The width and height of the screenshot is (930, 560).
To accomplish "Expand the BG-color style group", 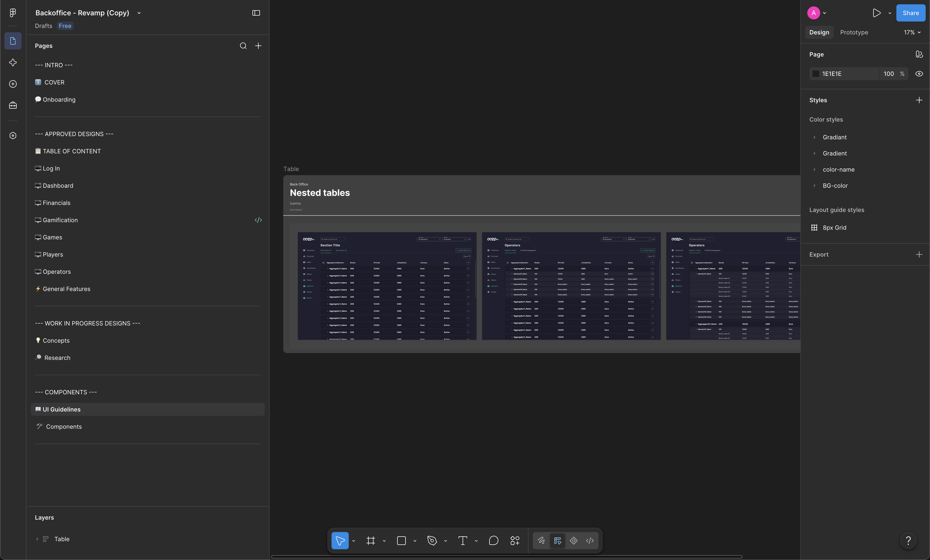I will coord(814,186).
